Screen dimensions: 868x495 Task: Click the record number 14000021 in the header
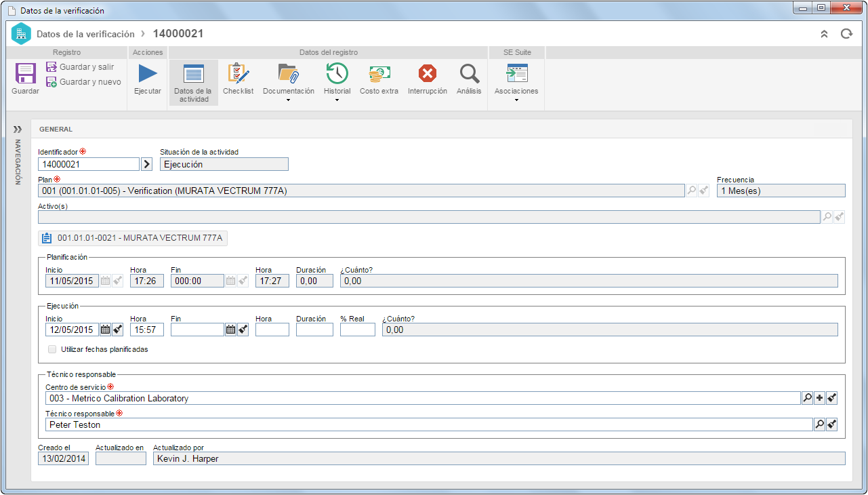(178, 33)
